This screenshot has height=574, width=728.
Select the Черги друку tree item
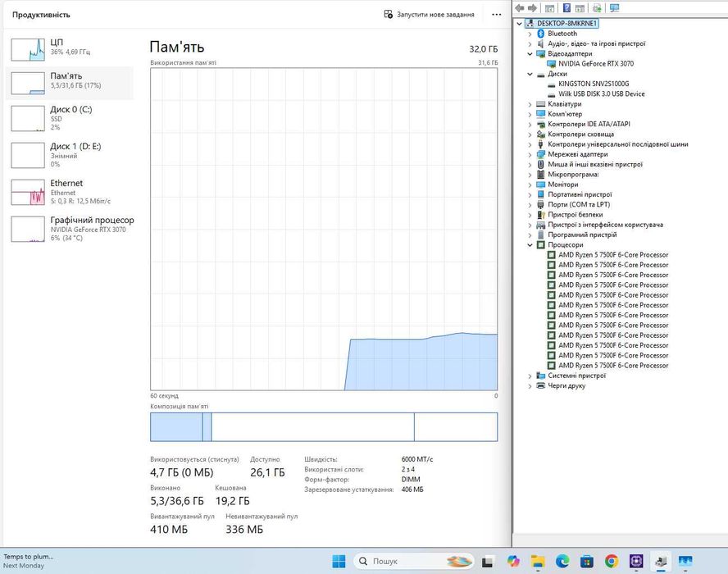566,385
